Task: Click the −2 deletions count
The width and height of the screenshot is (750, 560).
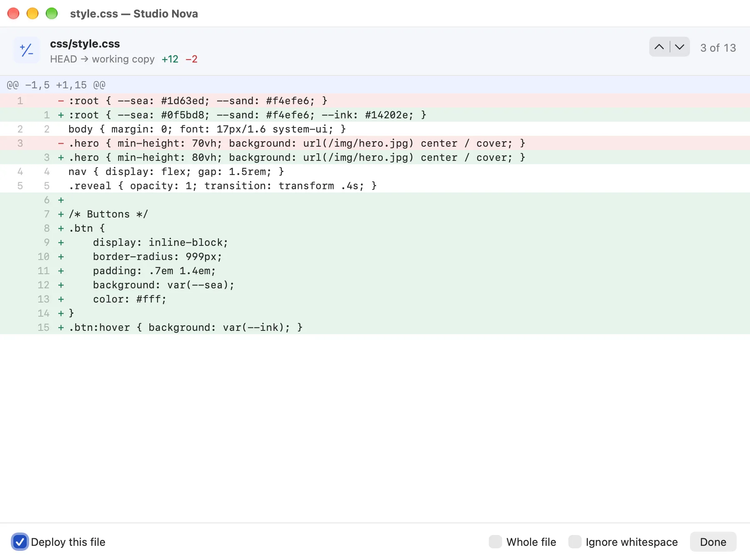Action: (x=191, y=59)
